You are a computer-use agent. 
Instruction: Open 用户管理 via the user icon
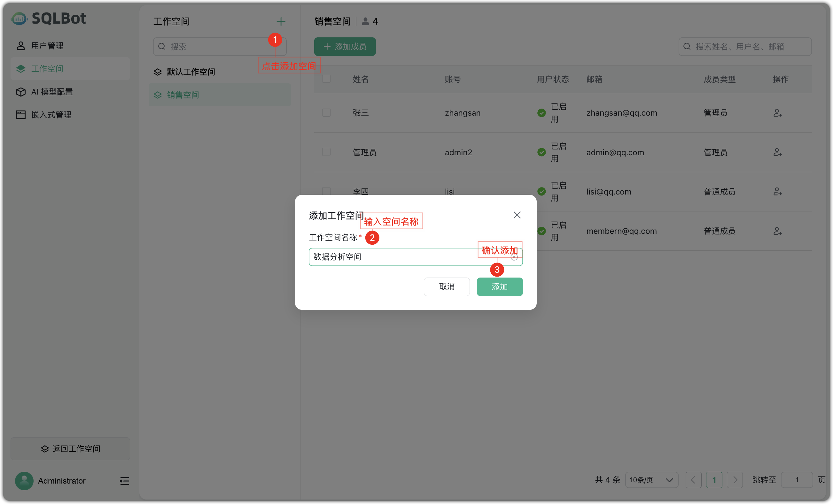point(21,45)
